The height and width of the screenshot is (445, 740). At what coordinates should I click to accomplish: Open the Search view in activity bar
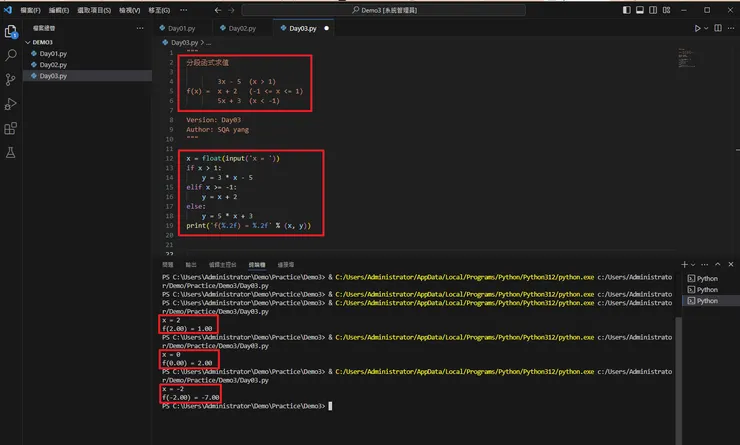tap(11, 56)
